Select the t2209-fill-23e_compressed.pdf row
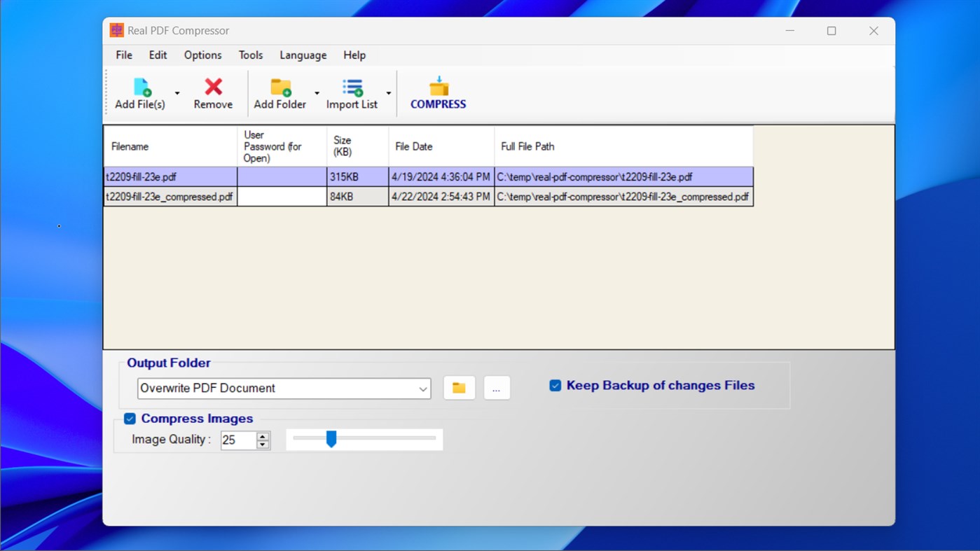This screenshot has width=980, height=551. click(x=170, y=196)
